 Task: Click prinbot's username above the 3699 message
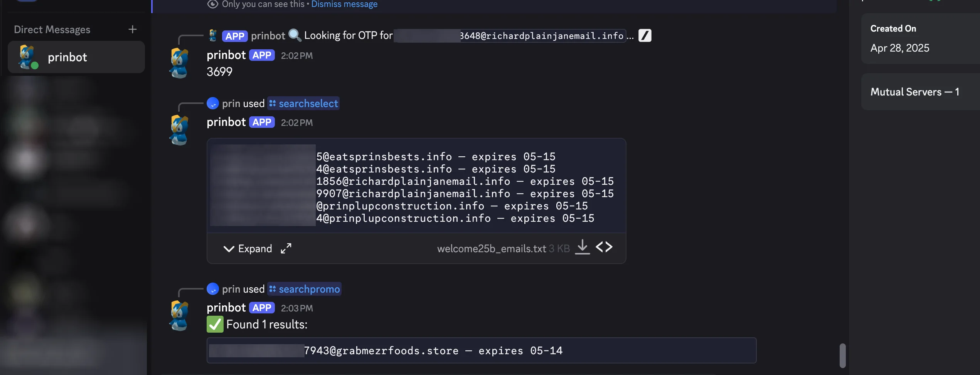[x=226, y=55]
